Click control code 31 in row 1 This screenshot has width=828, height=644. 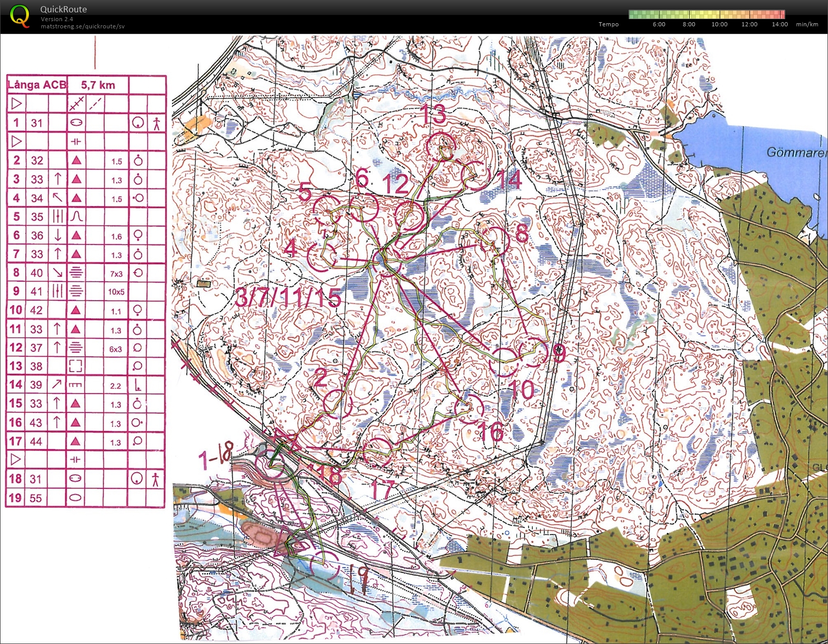click(37, 123)
